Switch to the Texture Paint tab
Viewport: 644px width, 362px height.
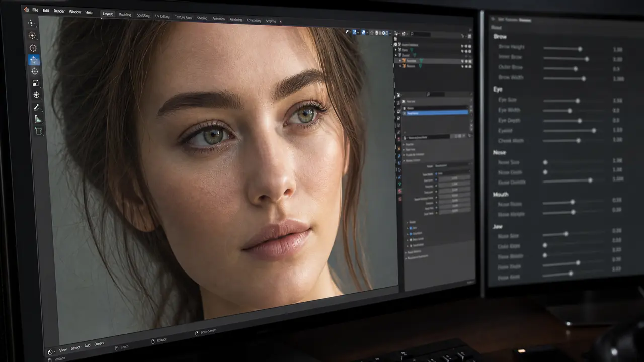[x=183, y=17]
